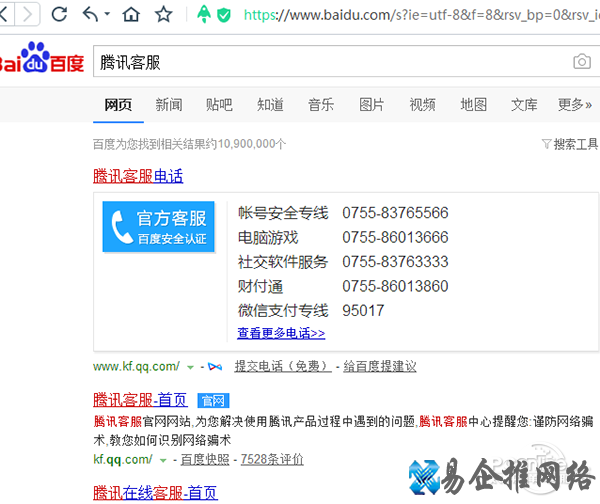This screenshot has width=600, height=504.
Task: Click the browser forward arrow button
Action: (x=27, y=15)
